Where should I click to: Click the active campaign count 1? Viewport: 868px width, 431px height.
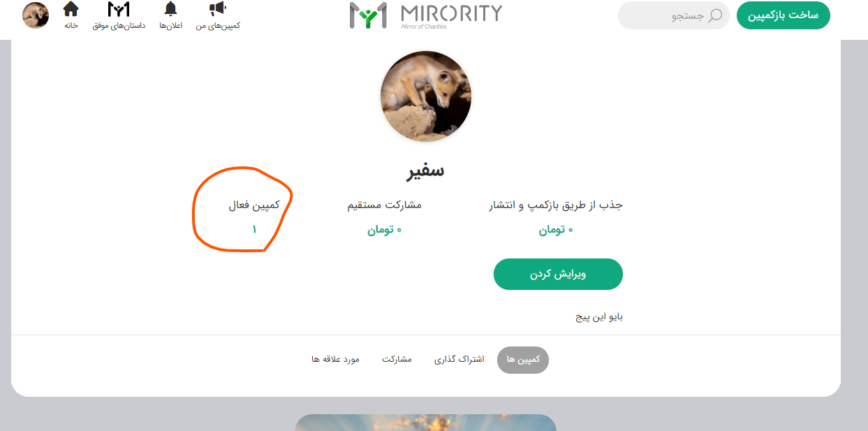click(254, 229)
